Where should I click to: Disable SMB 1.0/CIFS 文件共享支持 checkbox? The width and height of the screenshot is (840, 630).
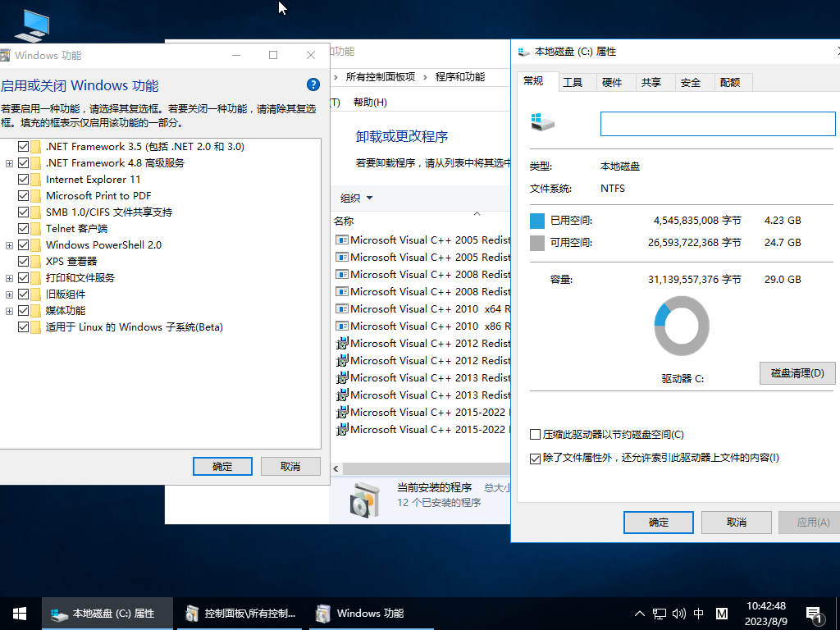[x=23, y=212]
